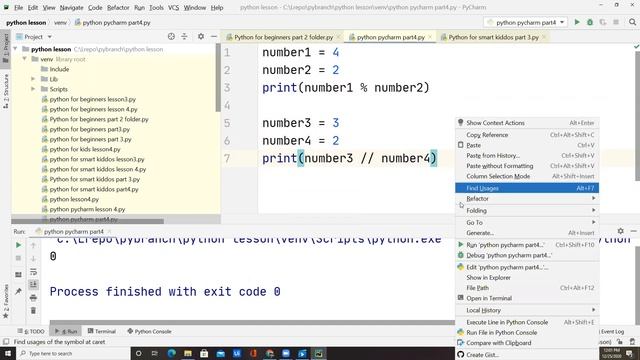This screenshot has height=360, width=640.
Task: Open the Terminal tool window
Action: coord(102,331)
